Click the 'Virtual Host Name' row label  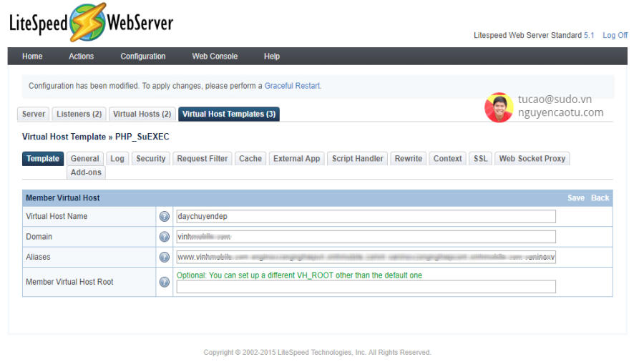(x=57, y=216)
